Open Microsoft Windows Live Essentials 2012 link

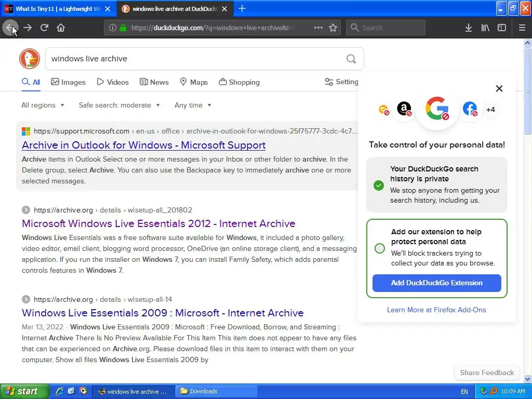pos(158,223)
